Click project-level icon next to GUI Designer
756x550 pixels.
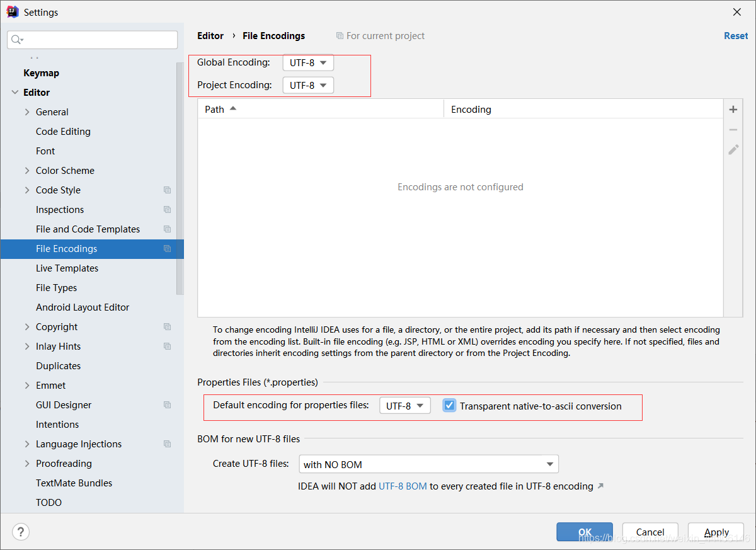click(167, 405)
